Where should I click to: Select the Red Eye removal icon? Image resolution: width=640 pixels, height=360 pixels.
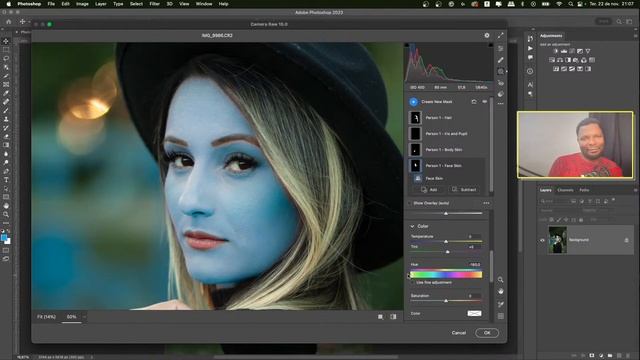pyautogui.click(x=500, y=83)
